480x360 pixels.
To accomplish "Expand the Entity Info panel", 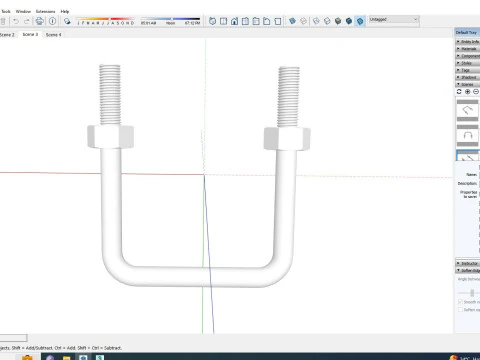I will tap(468, 42).
